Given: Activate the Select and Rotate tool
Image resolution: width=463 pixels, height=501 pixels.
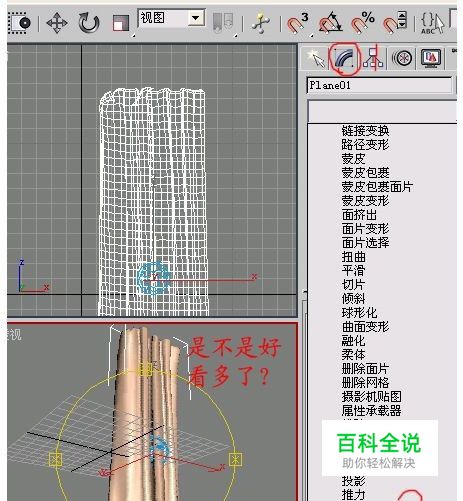Looking at the screenshot, I should (x=89, y=23).
